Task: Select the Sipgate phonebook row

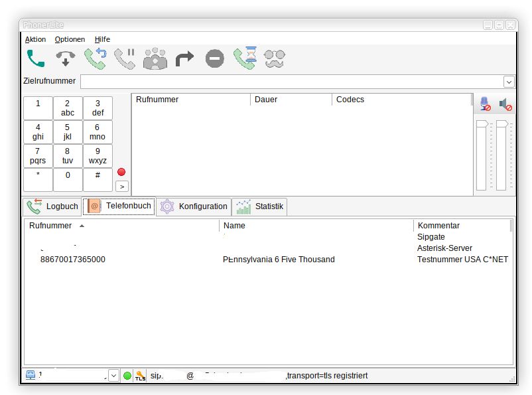Action: (268, 237)
